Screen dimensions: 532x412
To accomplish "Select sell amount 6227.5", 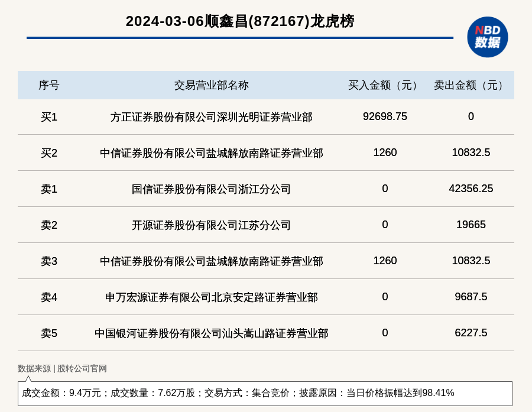I will point(471,333).
